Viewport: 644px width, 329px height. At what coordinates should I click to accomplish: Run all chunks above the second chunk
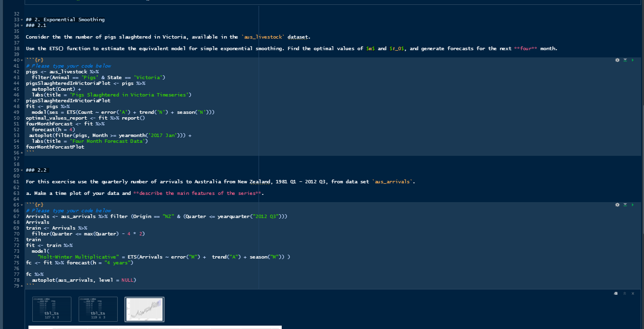[625, 205]
